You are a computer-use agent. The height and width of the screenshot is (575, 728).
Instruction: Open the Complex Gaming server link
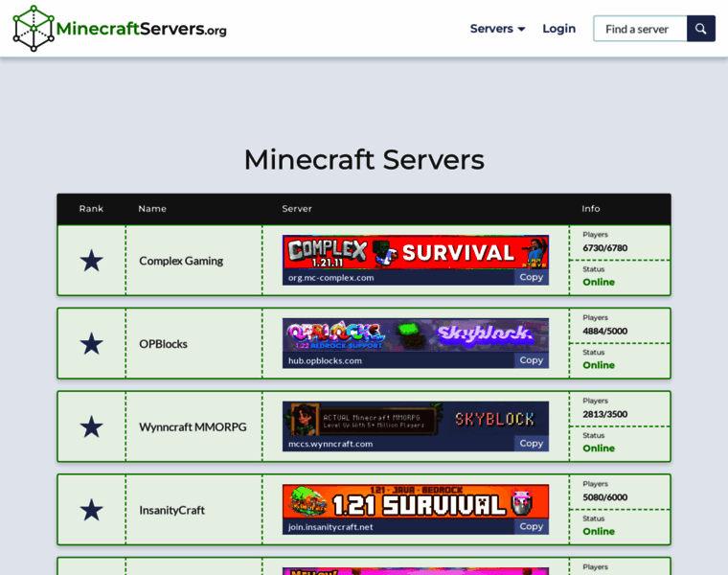pos(181,261)
